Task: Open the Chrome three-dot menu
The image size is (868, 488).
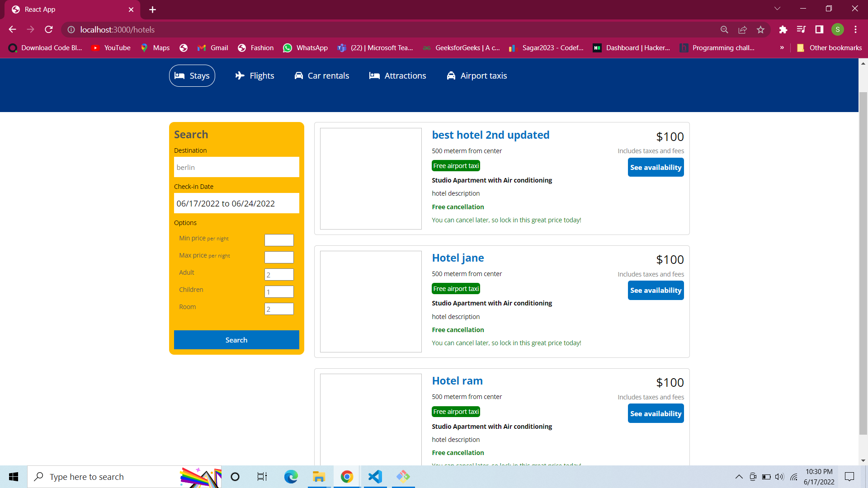Action: (x=855, y=29)
